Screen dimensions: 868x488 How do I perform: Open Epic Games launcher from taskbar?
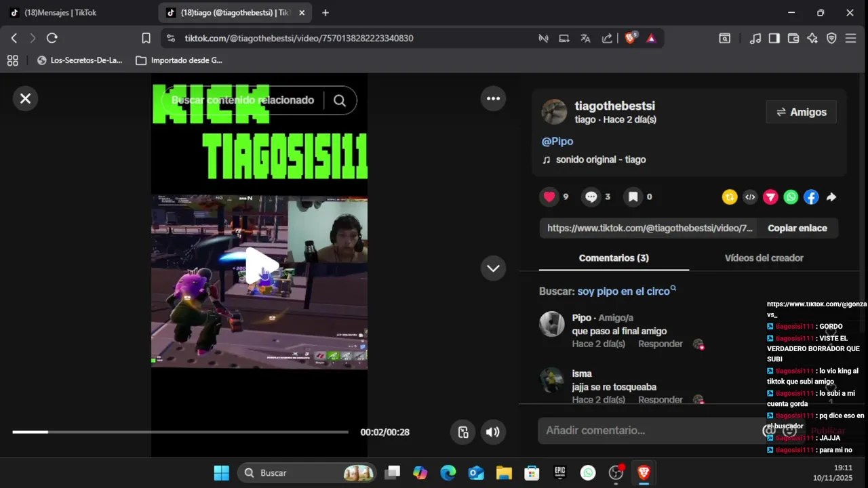[559, 473]
